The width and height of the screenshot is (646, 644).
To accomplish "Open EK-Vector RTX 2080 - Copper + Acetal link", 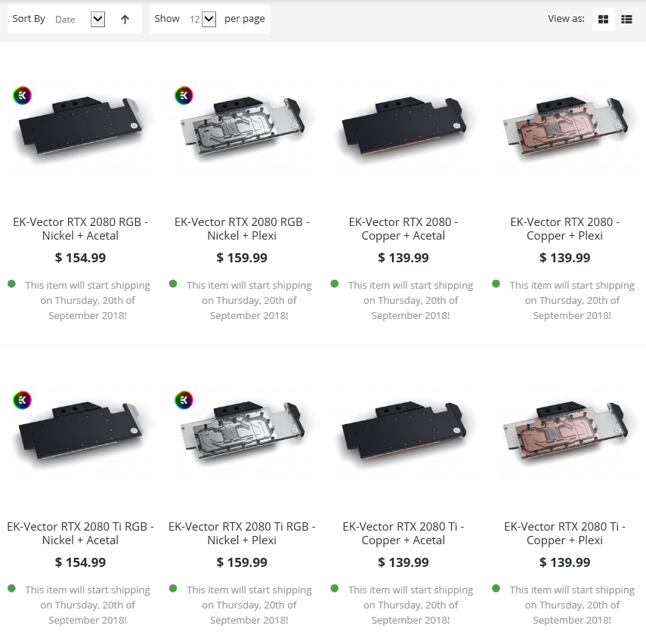I will pos(403,229).
